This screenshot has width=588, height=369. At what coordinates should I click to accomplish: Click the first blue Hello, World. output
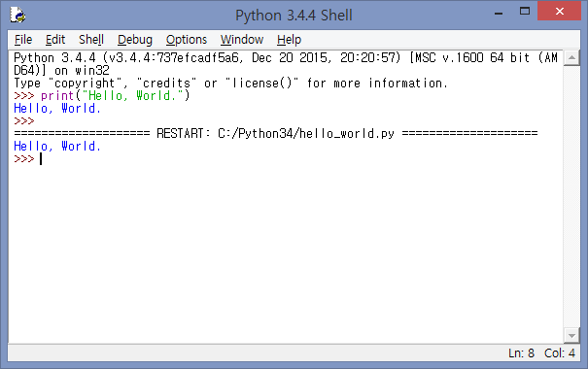click(57, 108)
